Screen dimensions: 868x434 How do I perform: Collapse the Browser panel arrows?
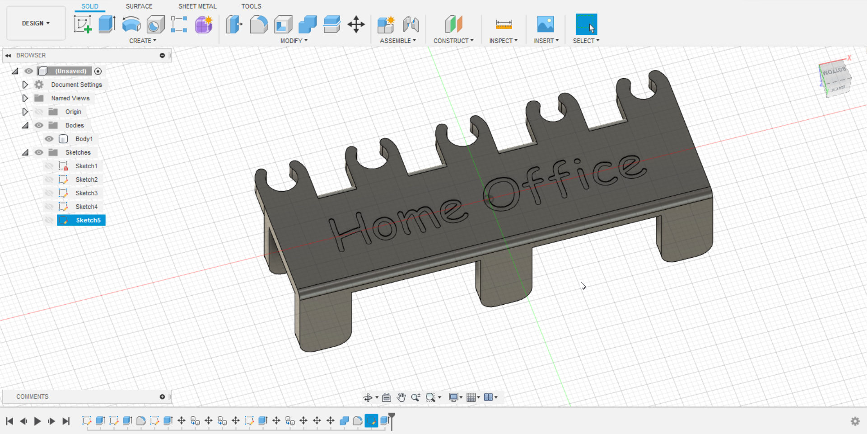click(x=8, y=55)
